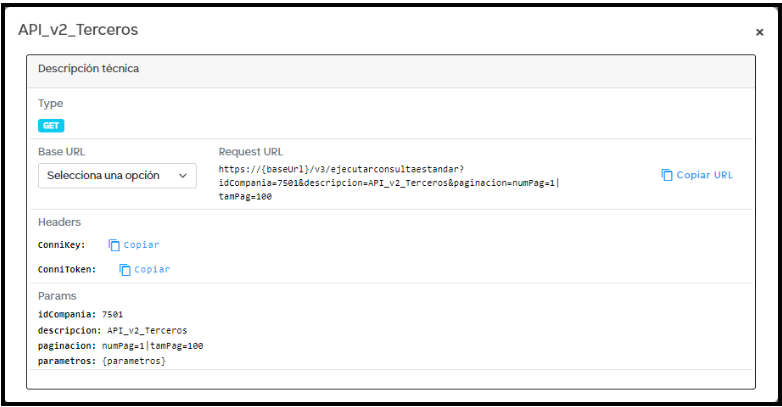782x407 pixels.
Task: Click the Params section heading
Action: click(x=56, y=296)
